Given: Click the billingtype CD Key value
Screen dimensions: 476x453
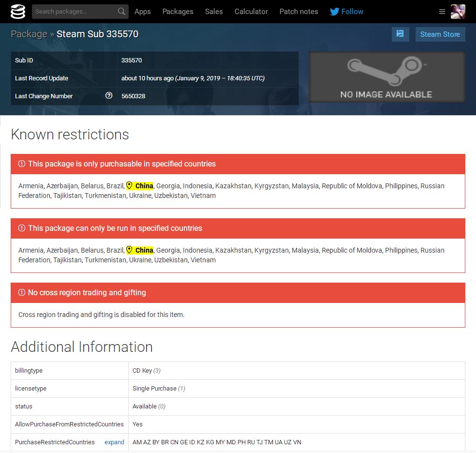Looking at the screenshot, I should [x=147, y=370].
